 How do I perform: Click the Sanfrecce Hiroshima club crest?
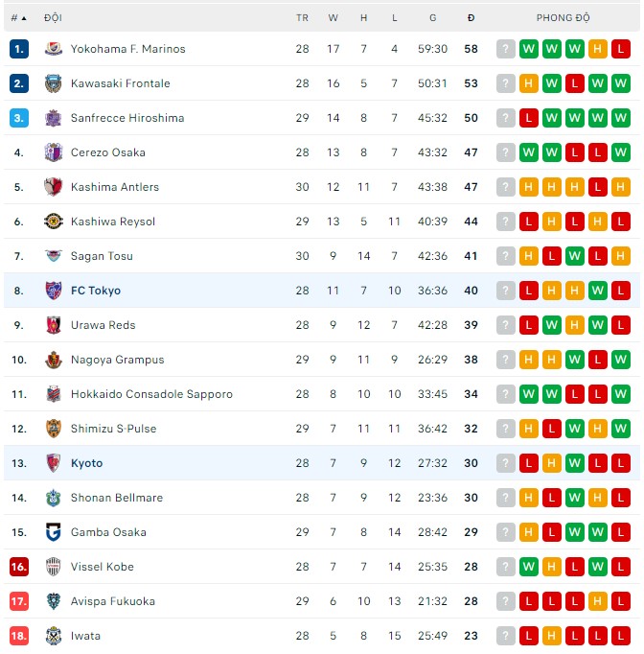click(x=54, y=118)
